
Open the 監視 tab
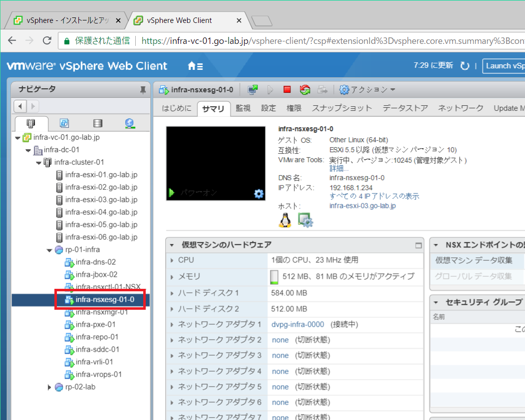(x=243, y=108)
